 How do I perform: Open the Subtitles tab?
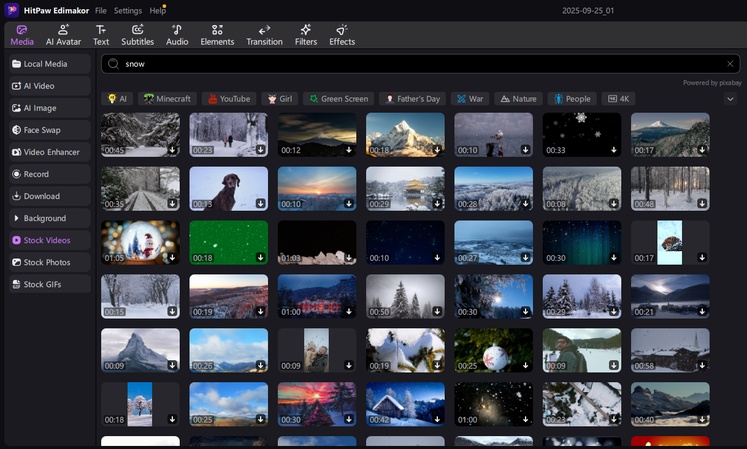click(x=137, y=35)
